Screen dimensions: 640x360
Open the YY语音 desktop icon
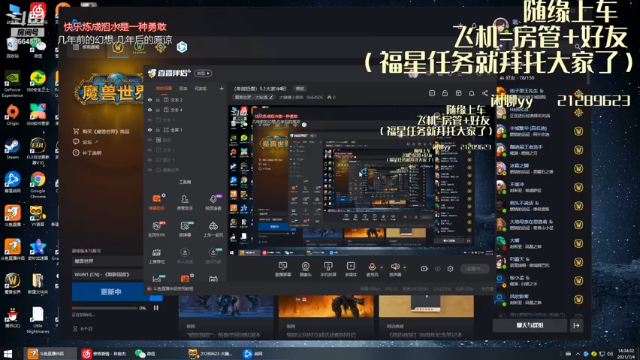tap(38, 216)
